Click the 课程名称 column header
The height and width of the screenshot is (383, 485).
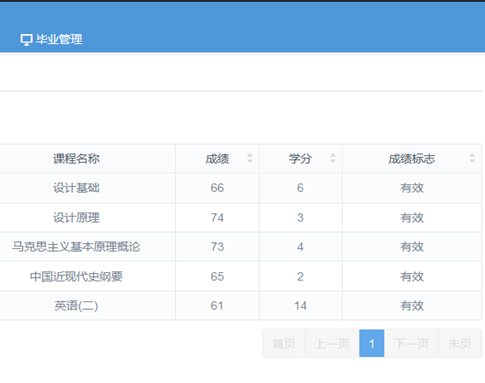[76, 159]
